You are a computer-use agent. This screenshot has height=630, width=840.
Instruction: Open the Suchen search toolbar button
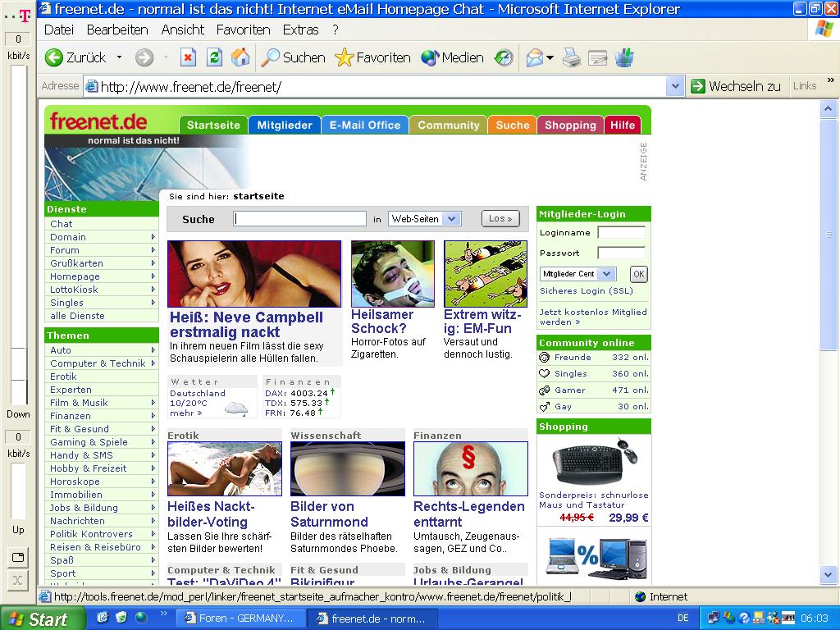(293, 57)
